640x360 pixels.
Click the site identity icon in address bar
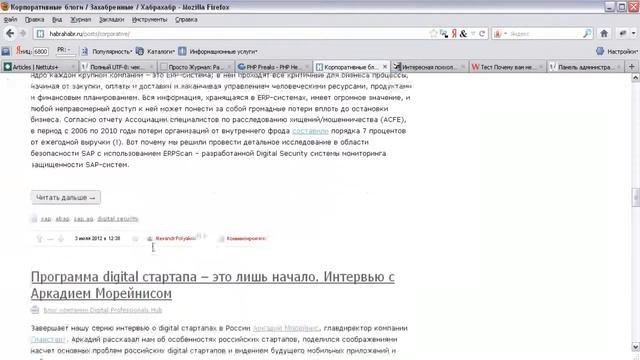point(40,34)
